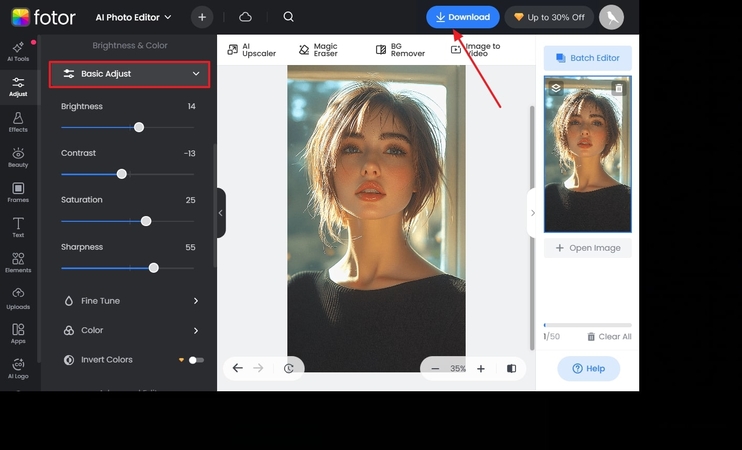Toggle the compare before/after view icon
This screenshot has height=450, width=742.
[x=511, y=368]
